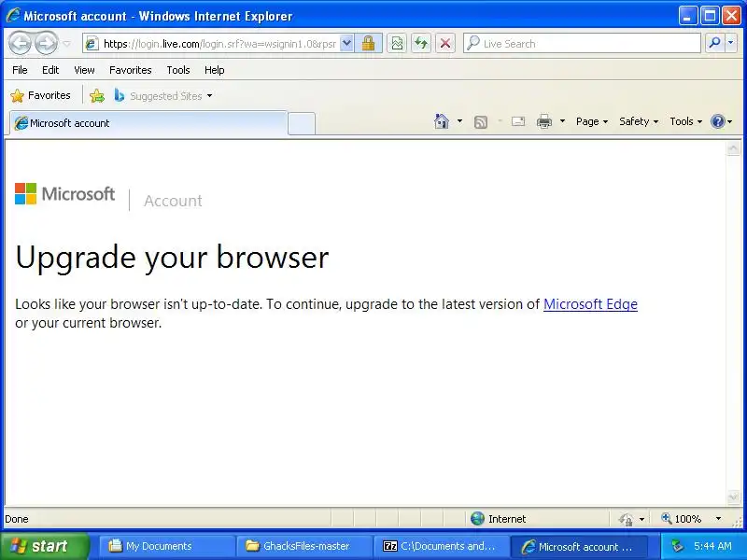Go forward with the Forward arrow button
The width and height of the screenshot is (747, 560).
46,44
